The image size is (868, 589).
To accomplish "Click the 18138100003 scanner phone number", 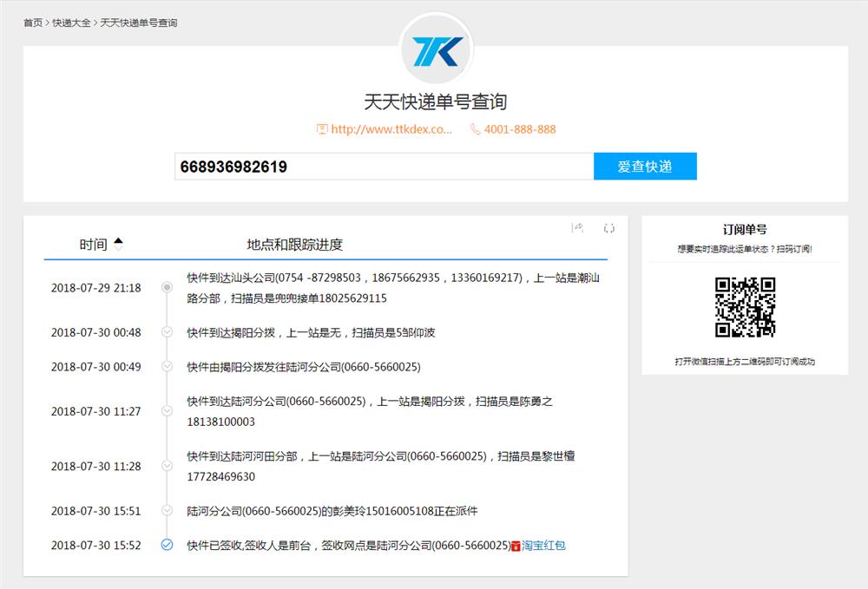I will [x=220, y=422].
